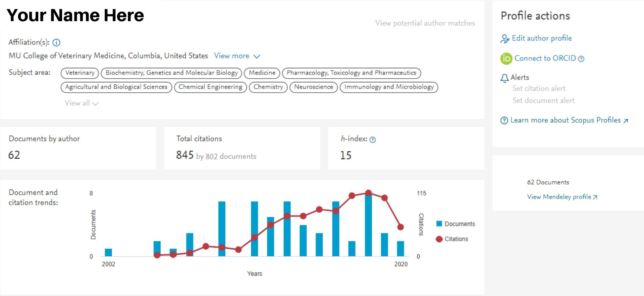The height and width of the screenshot is (296, 644).
Task: Select the Neuroscience subject area tag
Action: pos(313,87)
